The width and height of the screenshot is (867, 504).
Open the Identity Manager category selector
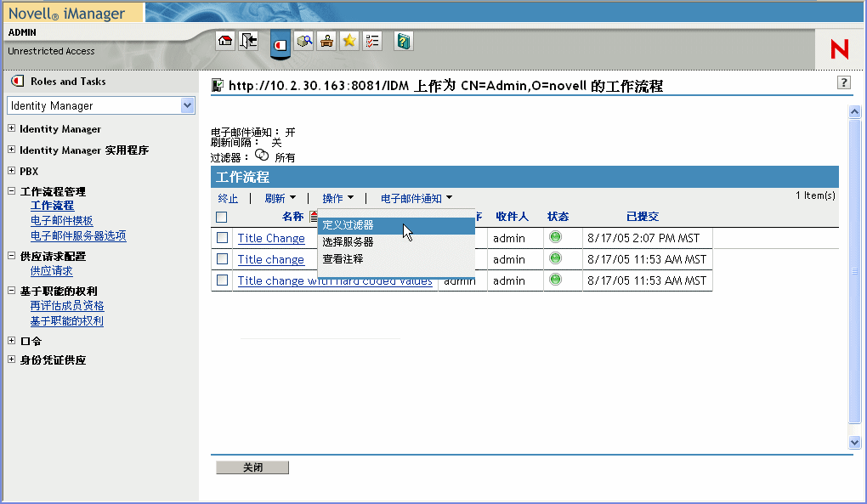tap(100, 104)
